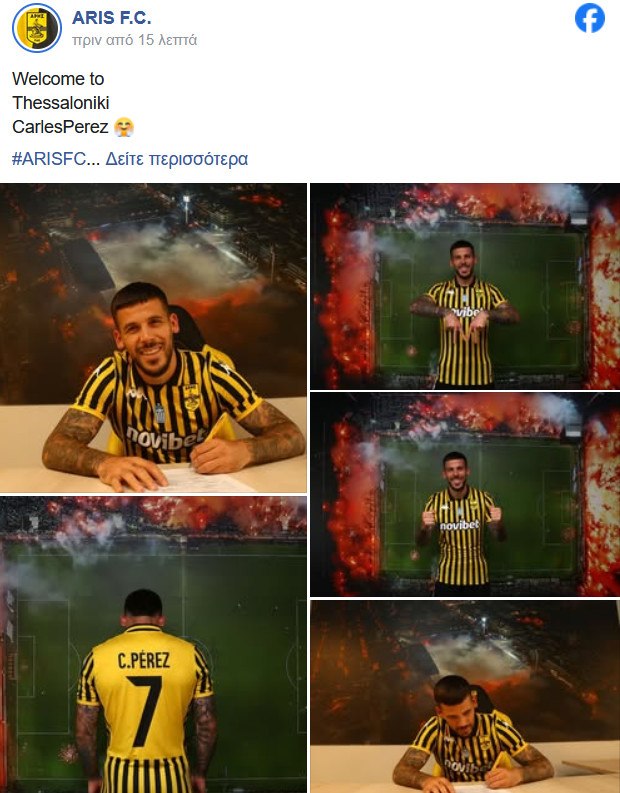Expand post via "Δείτε περισσότερα"
This screenshot has width=620, height=793.
click(176, 159)
